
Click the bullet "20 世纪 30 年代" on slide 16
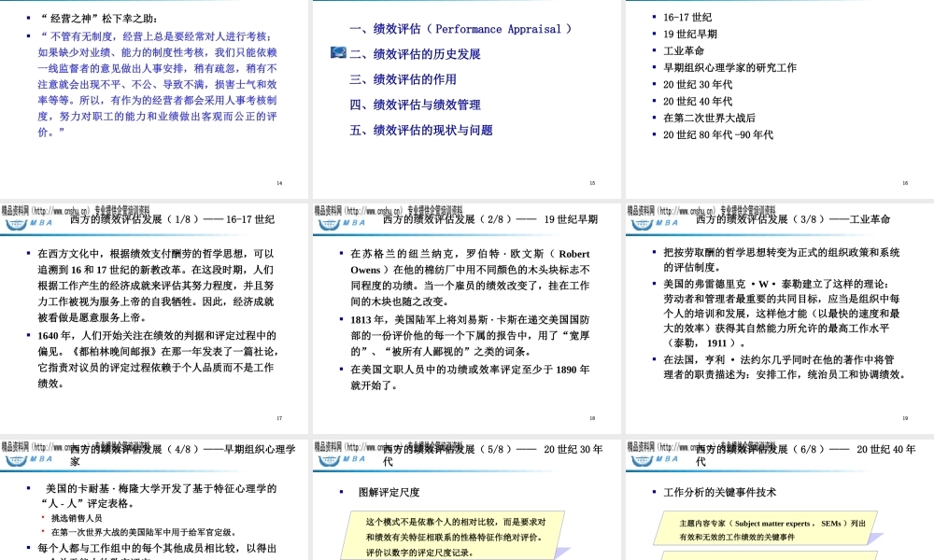coord(698,85)
